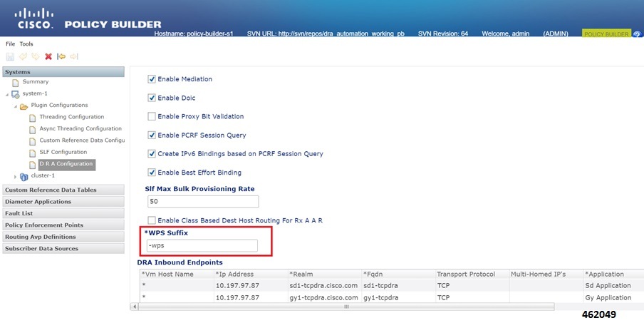Viewport: 644px width, 323px height.
Task: Toggle the Enable Doic checkbox
Action: [x=152, y=98]
